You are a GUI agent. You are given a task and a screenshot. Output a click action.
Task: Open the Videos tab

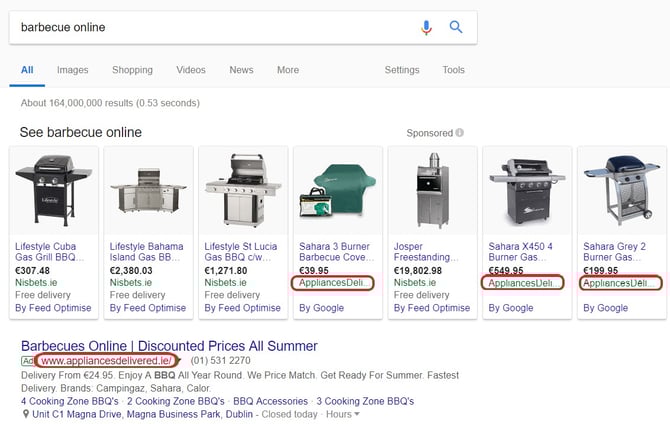(x=191, y=70)
